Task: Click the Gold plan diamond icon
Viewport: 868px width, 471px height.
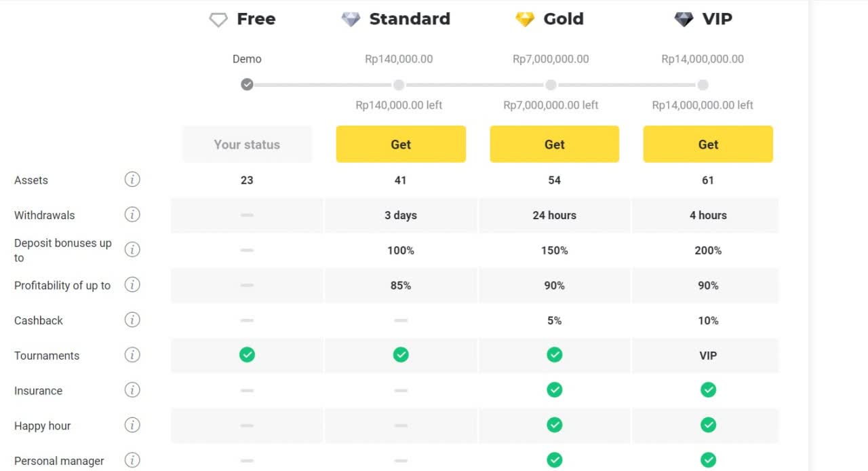Action: [x=524, y=19]
